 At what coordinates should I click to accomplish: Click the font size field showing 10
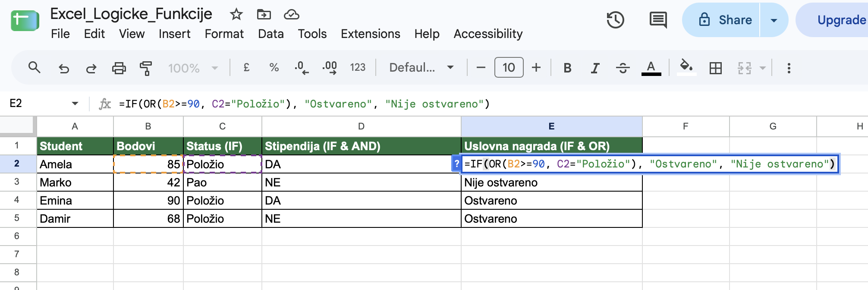(x=509, y=67)
